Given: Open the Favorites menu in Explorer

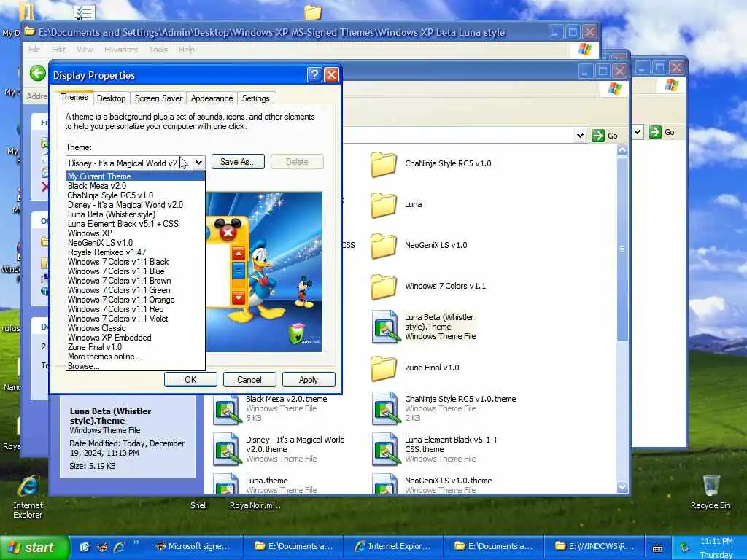Looking at the screenshot, I should coord(120,50).
